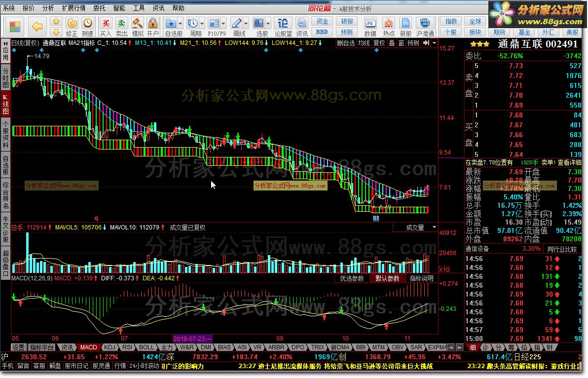Click the colorful home grid icon
This screenshot has height=378, width=588.
[15, 27]
